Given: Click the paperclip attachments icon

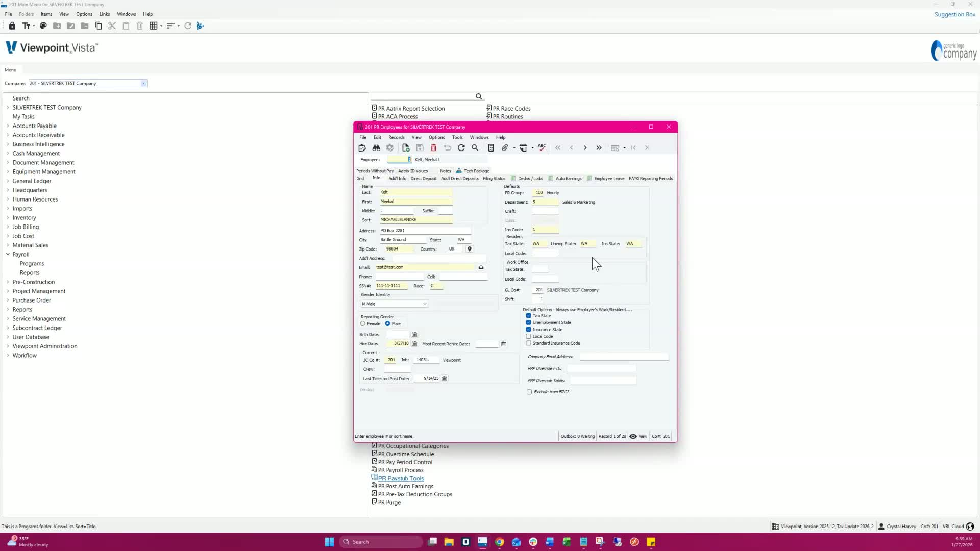Looking at the screenshot, I should tap(505, 148).
